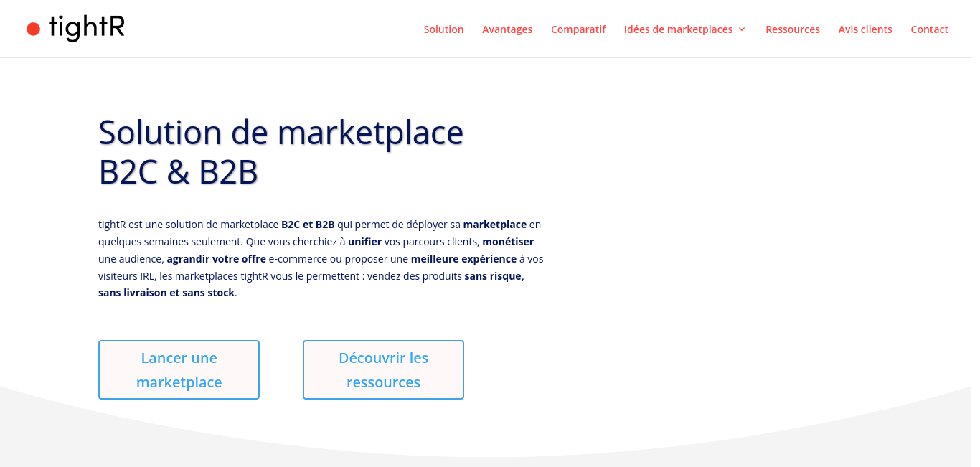The height and width of the screenshot is (467, 980).
Task: Go to the Avantages section
Action: point(507,29)
